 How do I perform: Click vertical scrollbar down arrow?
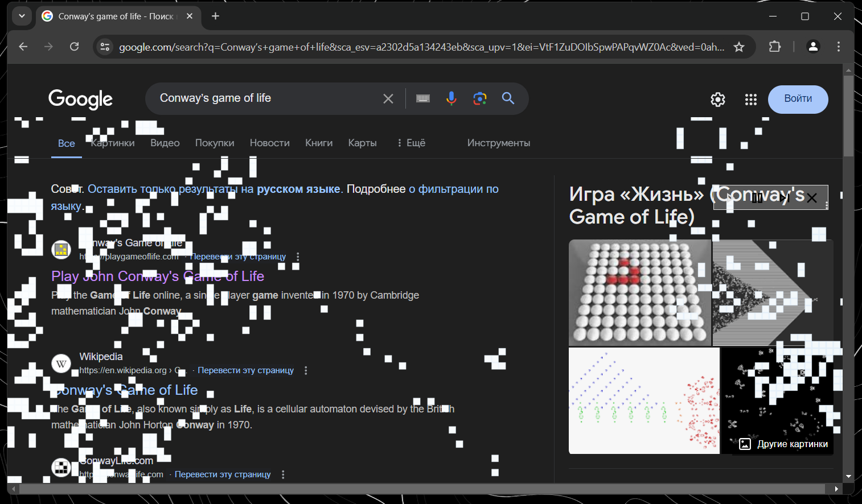848,477
